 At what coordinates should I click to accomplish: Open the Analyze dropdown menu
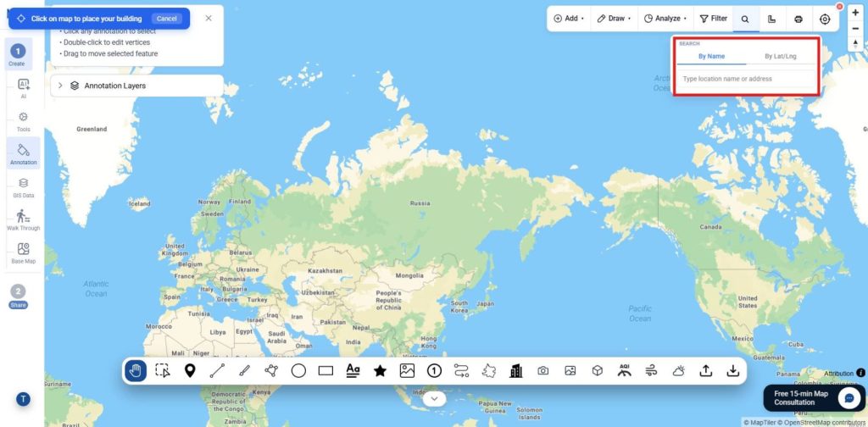click(665, 19)
